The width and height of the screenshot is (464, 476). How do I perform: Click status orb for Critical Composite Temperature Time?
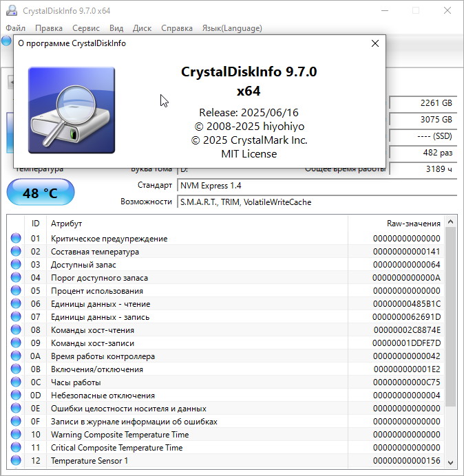click(16, 447)
